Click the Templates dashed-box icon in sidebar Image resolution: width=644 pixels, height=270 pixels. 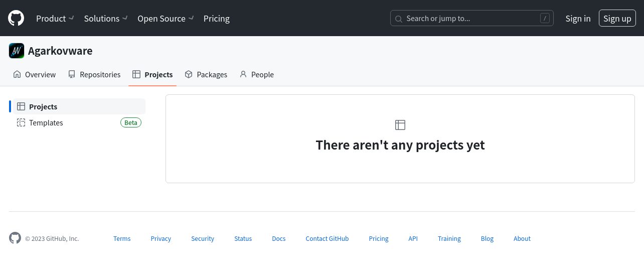pyautogui.click(x=21, y=122)
